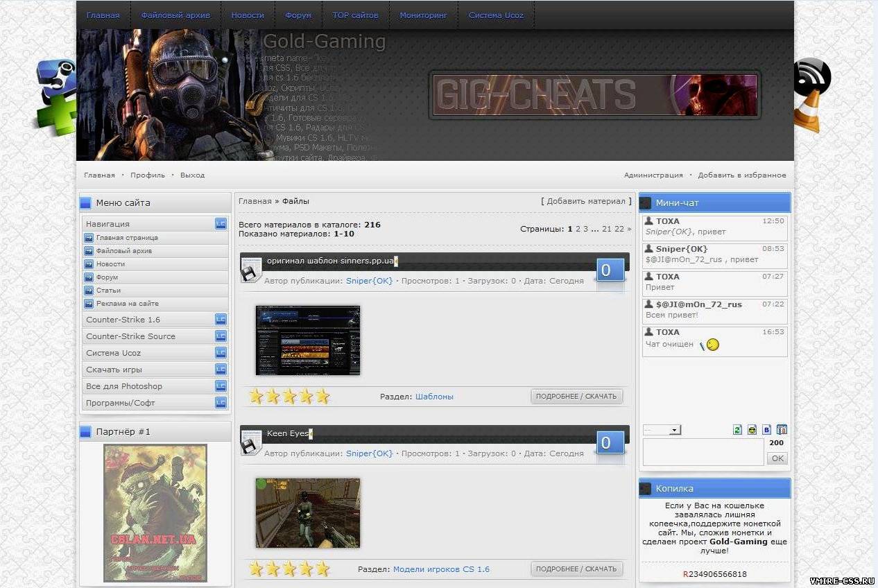Image resolution: width=878 pixels, height=588 pixels.
Task: Open the mini-chat control panel icon
Action: (x=782, y=430)
